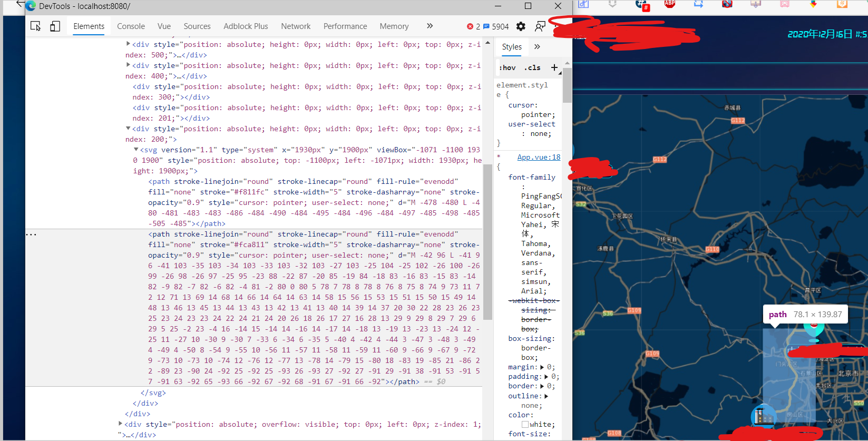
Task: Expand the z-index 500 div node
Action: [x=128, y=44]
